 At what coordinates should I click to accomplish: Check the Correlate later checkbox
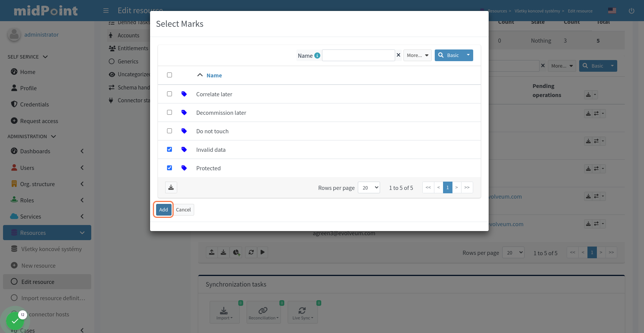click(169, 94)
